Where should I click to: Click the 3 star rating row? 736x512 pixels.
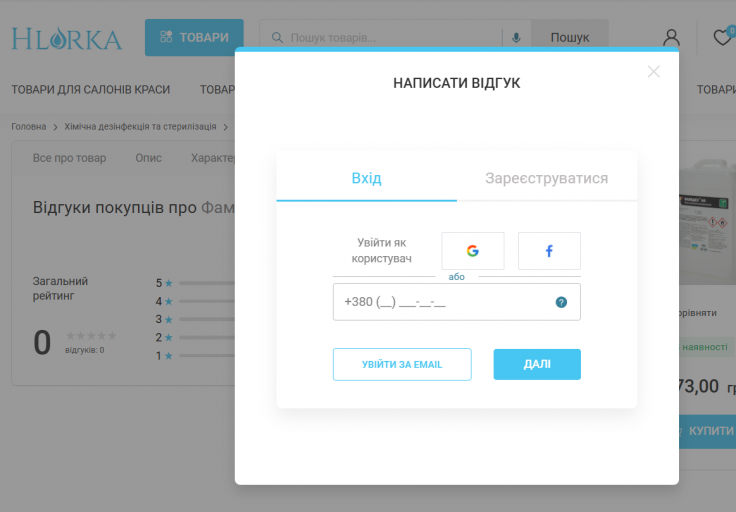click(195, 319)
